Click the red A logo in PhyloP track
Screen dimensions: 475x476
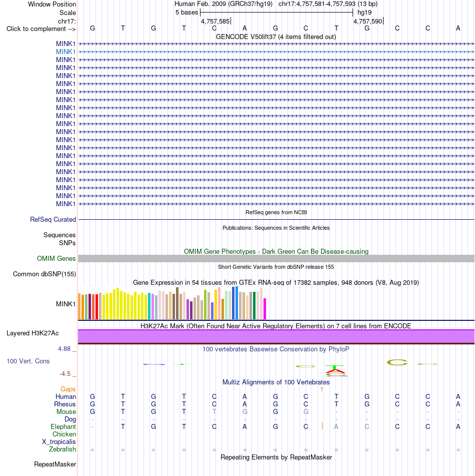(x=335, y=371)
